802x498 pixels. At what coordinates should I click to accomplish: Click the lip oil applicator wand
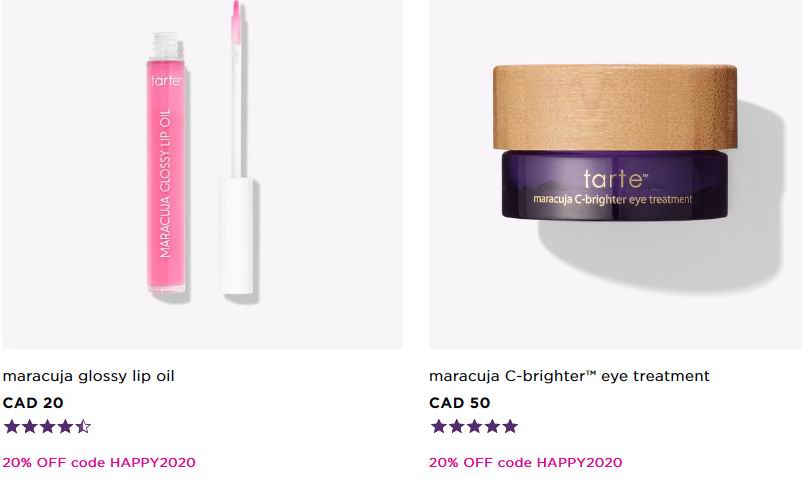point(236,148)
